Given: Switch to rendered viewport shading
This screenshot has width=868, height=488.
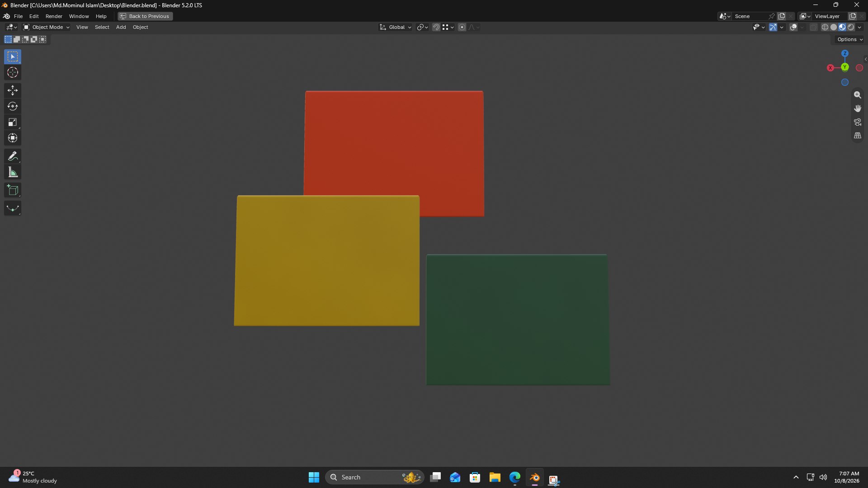Looking at the screenshot, I should [851, 27].
